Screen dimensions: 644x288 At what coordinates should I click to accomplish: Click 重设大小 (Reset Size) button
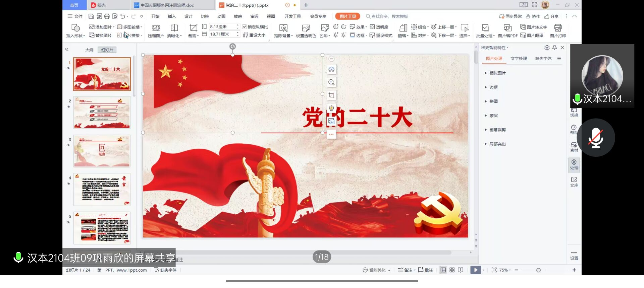(254, 35)
